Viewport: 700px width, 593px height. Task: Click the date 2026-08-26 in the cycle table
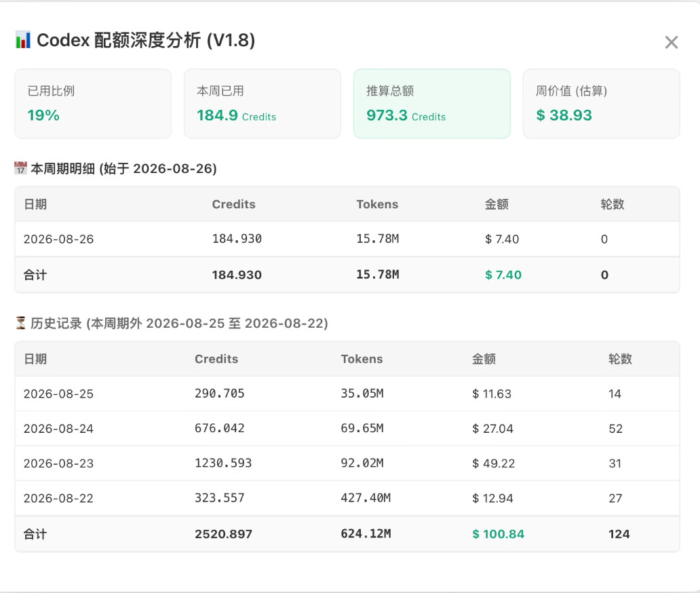coord(58,240)
